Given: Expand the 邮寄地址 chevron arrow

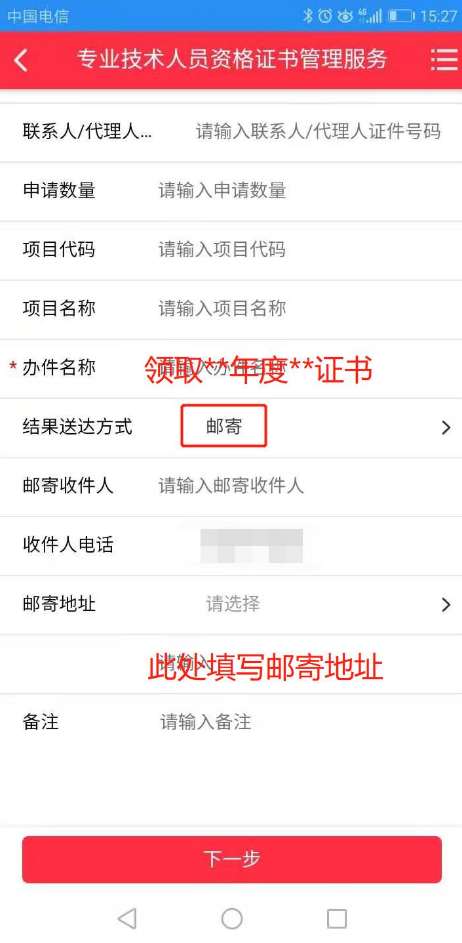Looking at the screenshot, I should pyautogui.click(x=446, y=604).
